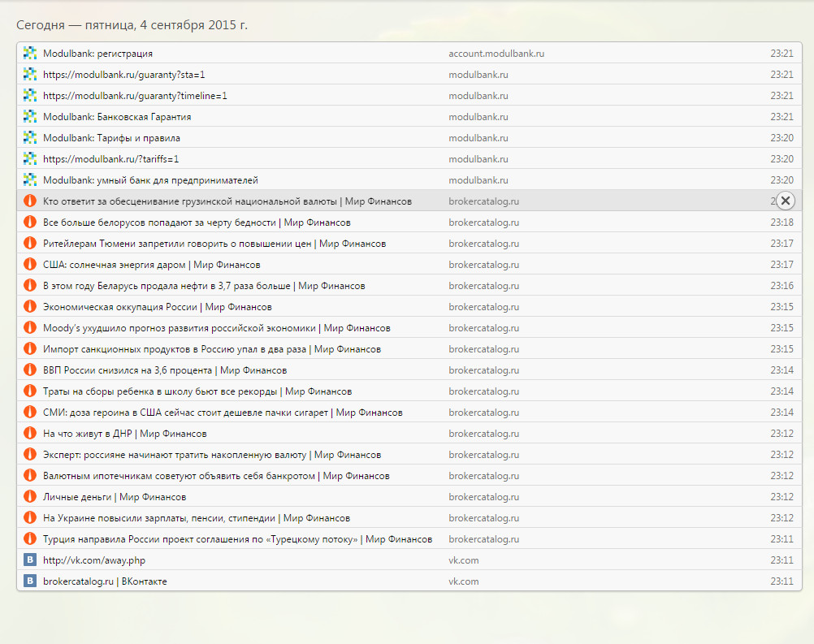The width and height of the screenshot is (814, 644).
Task: Click the VK icon beside 'http://vk.com/away.php'
Action: pos(30,560)
